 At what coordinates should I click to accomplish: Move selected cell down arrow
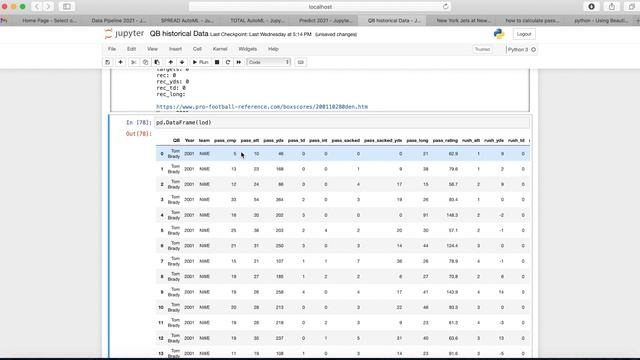point(182,62)
